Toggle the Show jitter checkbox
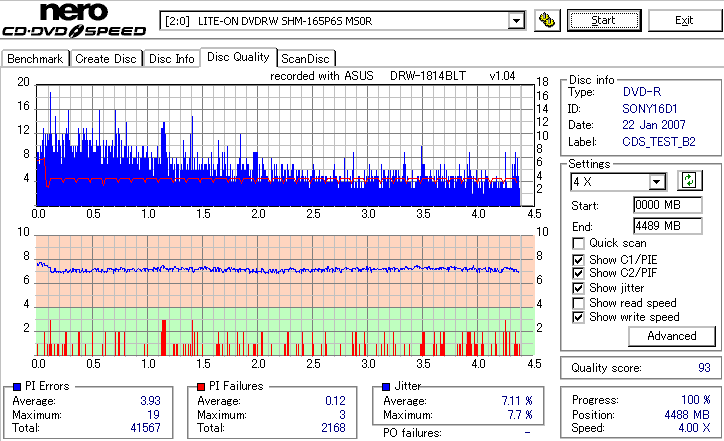The image size is (724, 441). (x=578, y=288)
